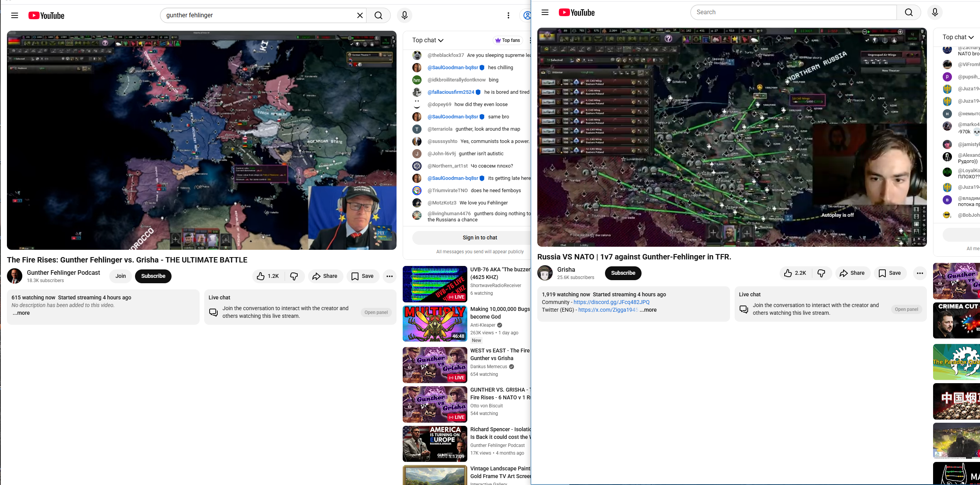Dislike the Grisha Russia VS NATO stream
Screen dimensions: 980x485
click(822, 273)
